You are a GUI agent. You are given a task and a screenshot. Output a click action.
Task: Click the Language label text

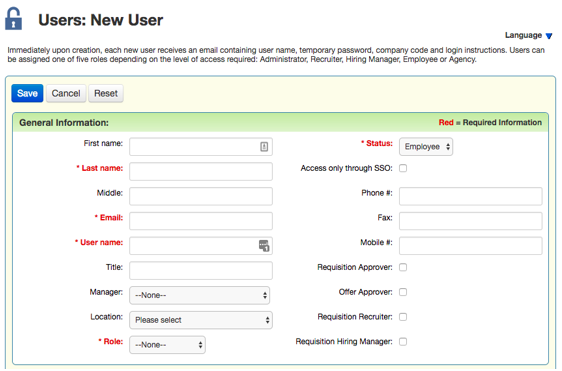[x=523, y=35]
